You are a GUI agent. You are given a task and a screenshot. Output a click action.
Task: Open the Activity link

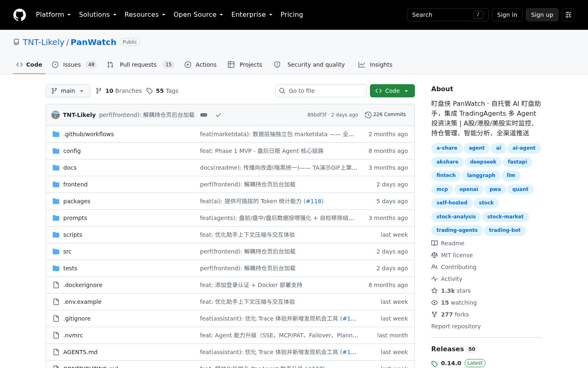pos(447,279)
